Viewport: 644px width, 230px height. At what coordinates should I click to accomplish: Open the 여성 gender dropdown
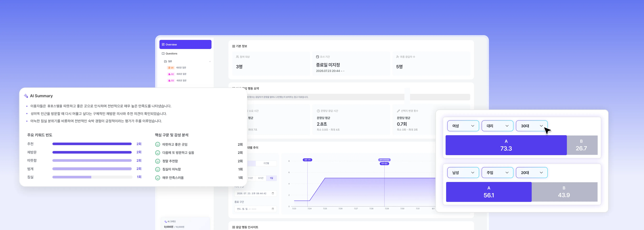click(463, 126)
